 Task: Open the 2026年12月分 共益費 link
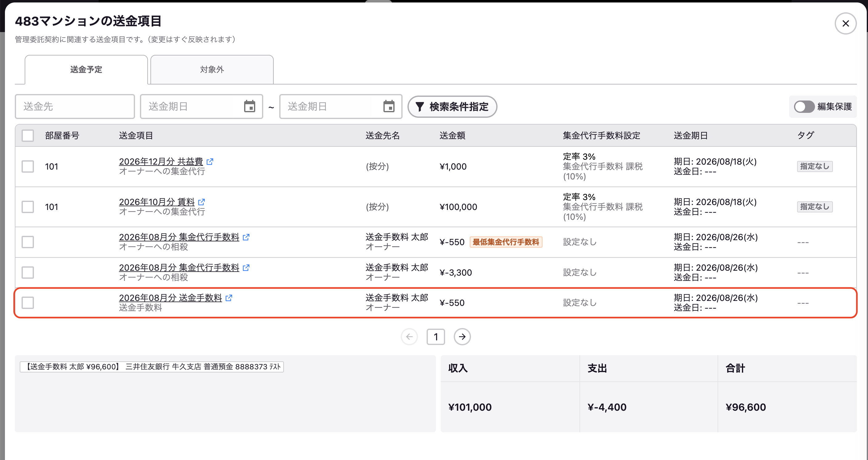(161, 162)
